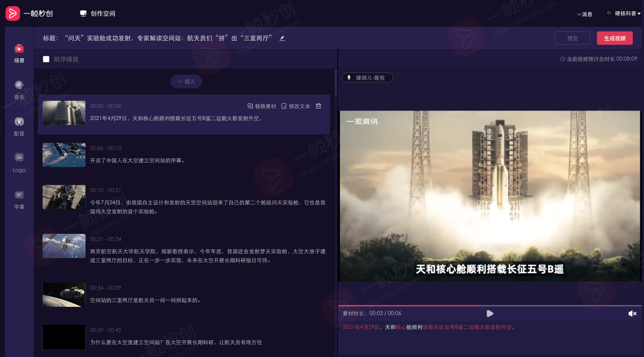
Task: Open the 音乐 panel
Action: pos(19,90)
